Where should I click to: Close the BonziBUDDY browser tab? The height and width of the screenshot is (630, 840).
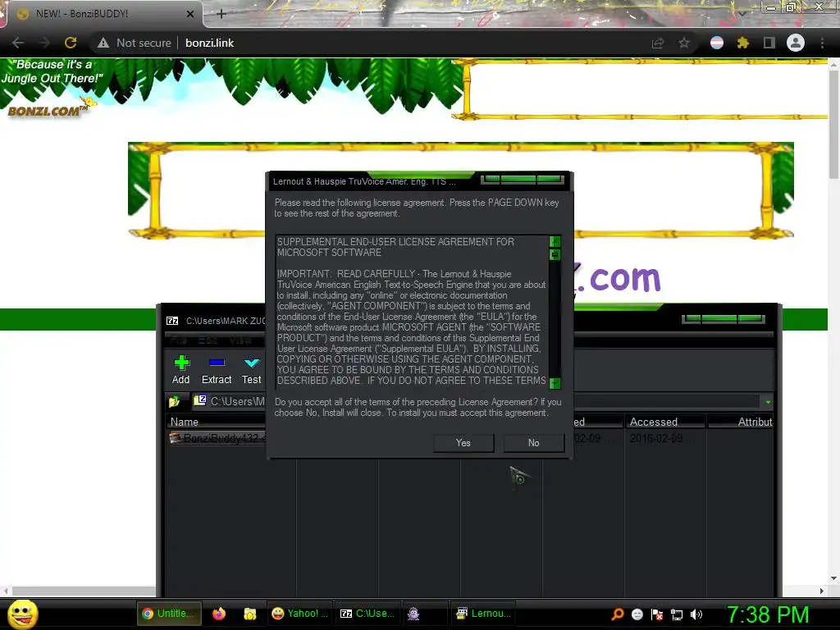(x=190, y=14)
